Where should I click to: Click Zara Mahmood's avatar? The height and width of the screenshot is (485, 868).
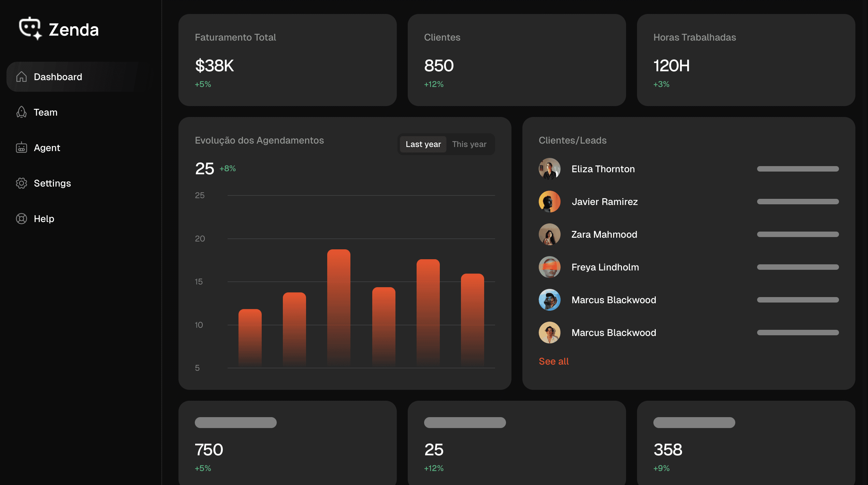[549, 234]
